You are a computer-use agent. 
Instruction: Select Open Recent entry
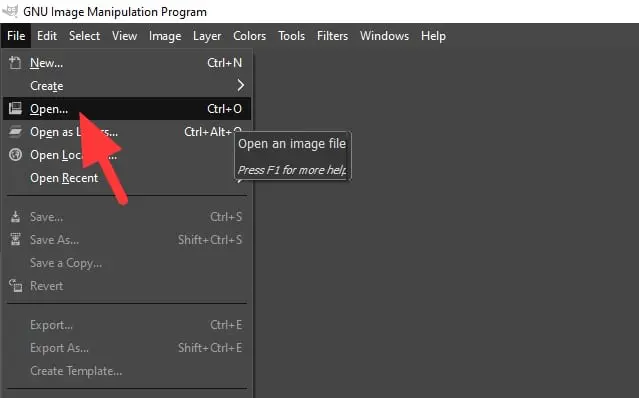(127, 178)
